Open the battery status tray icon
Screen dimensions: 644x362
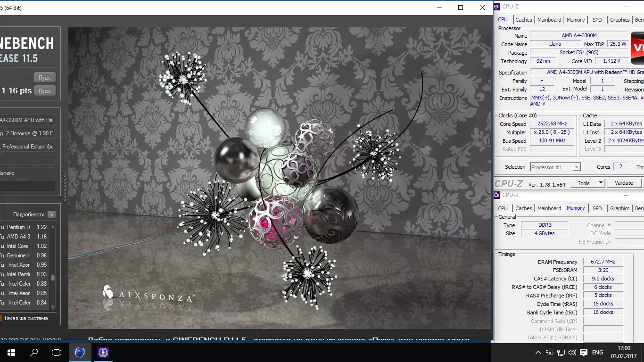[x=550, y=353]
